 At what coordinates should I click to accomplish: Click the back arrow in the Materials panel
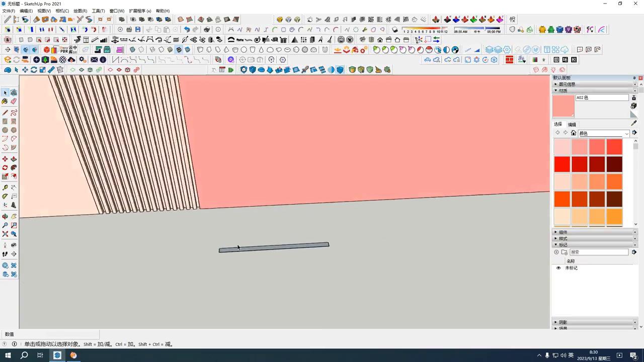(558, 133)
